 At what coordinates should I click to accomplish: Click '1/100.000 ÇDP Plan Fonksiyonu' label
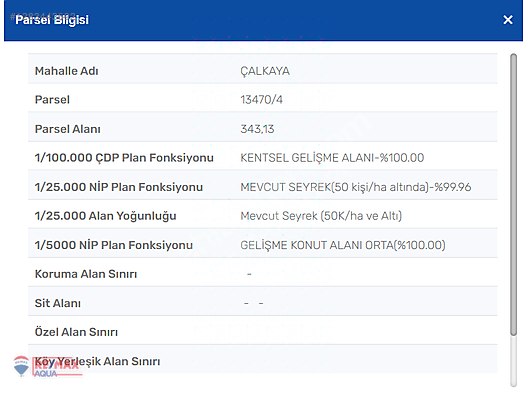tap(124, 158)
